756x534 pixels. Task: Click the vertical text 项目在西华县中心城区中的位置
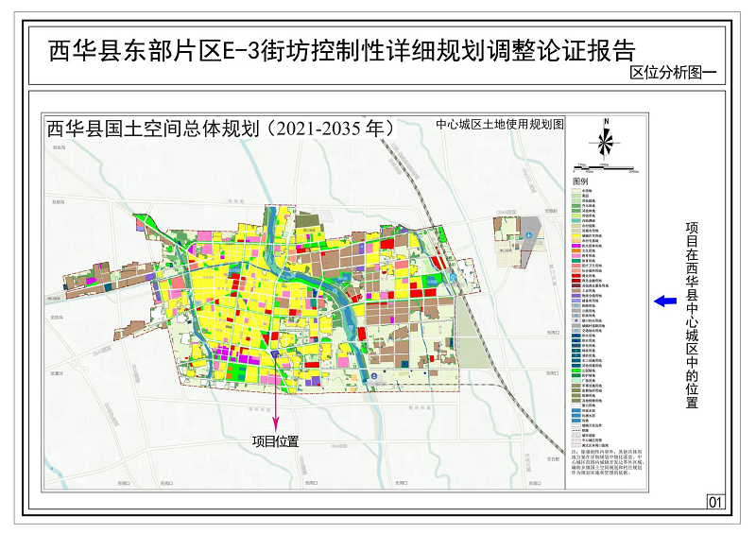(x=692, y=316)
